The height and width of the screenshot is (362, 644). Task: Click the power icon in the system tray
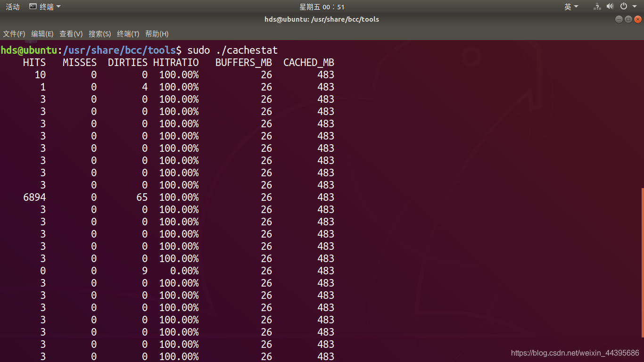coord(623,7)
